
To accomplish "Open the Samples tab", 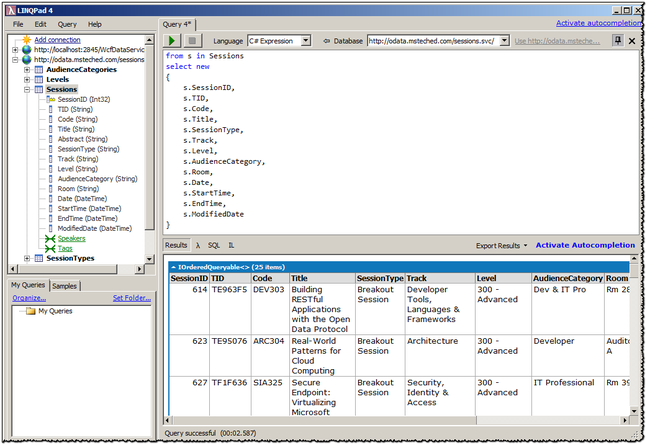I will pyautogui.click(x=65, y=286).
